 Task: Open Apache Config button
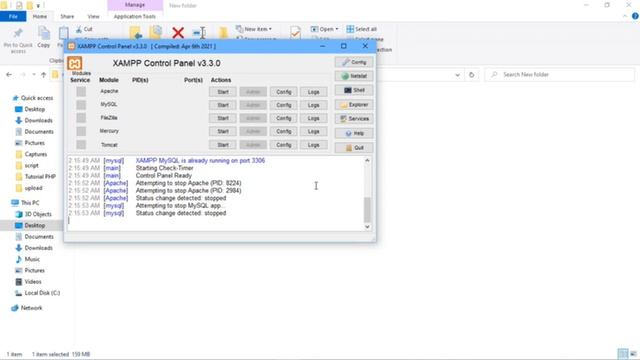pos(284,92)
